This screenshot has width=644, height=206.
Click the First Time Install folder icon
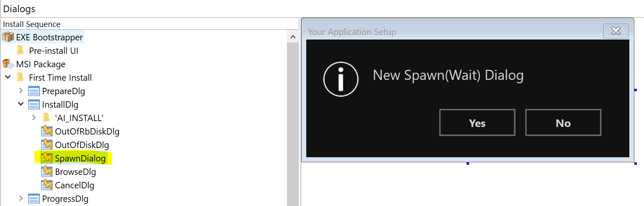(20, 77)
